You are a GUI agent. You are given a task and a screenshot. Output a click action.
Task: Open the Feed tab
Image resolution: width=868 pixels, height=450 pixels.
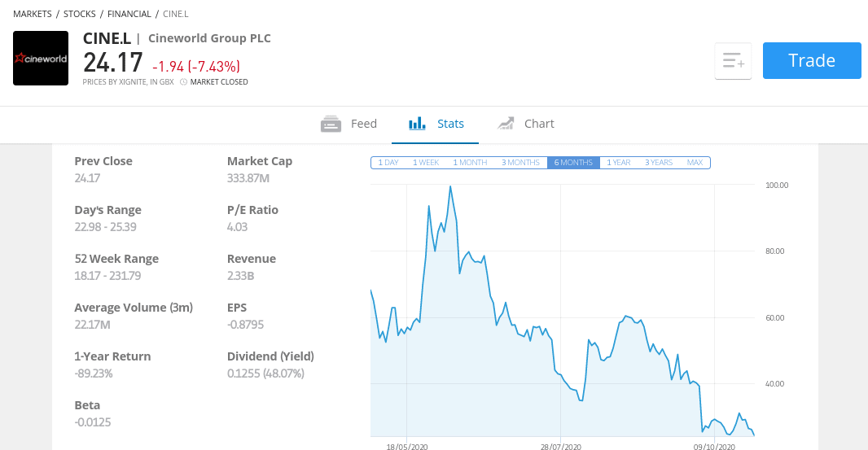(x=349, y=124)
